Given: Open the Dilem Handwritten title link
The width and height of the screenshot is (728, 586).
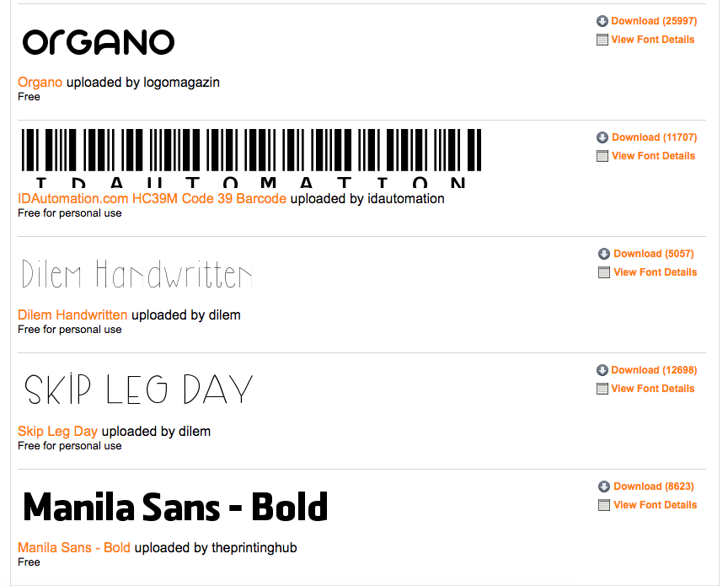Looking at the screenshot, I should [72, 315].
